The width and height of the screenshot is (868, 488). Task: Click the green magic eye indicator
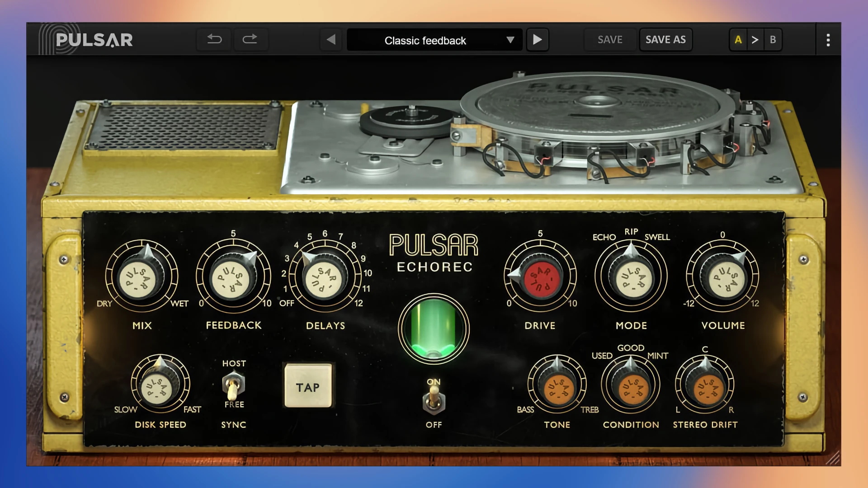(x=434, y=328)
